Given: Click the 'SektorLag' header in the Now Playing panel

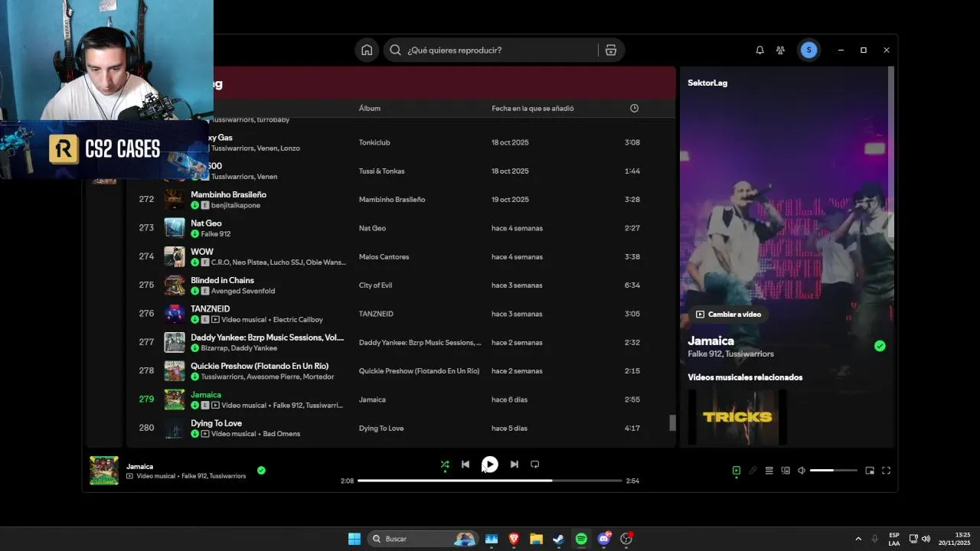Looking at the screenshot, I should 707,83.
